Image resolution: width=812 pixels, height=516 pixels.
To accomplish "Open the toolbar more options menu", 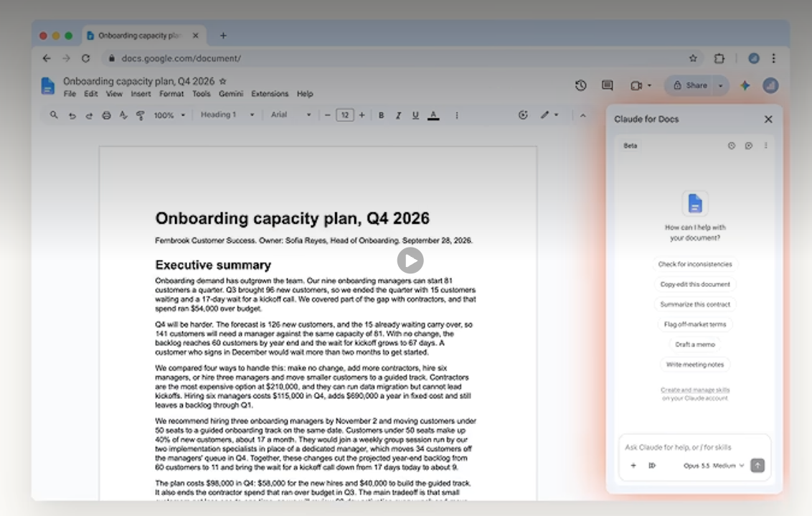I will (x=457, y=116).
